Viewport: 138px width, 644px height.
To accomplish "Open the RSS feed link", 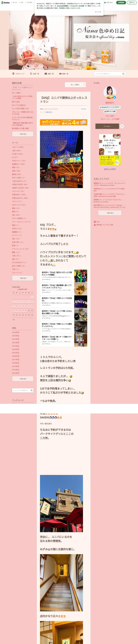I will pos(97,222).
